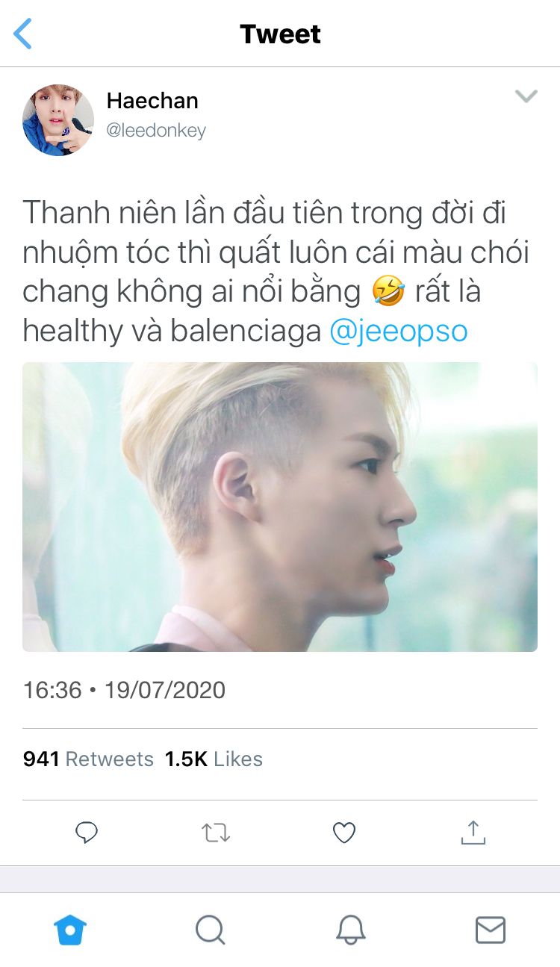The width and height of the screenshot is (560, 967).
Task: Open Haechan's profile picture
Action: [x=58, y=119]
